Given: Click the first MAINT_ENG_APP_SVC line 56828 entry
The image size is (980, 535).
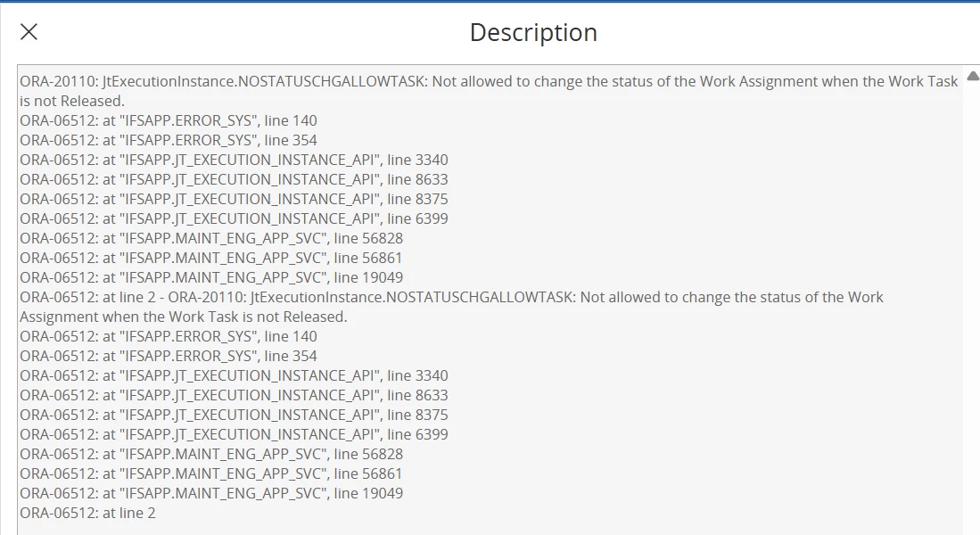Looking at the screenshot, I should pos(211,238).
